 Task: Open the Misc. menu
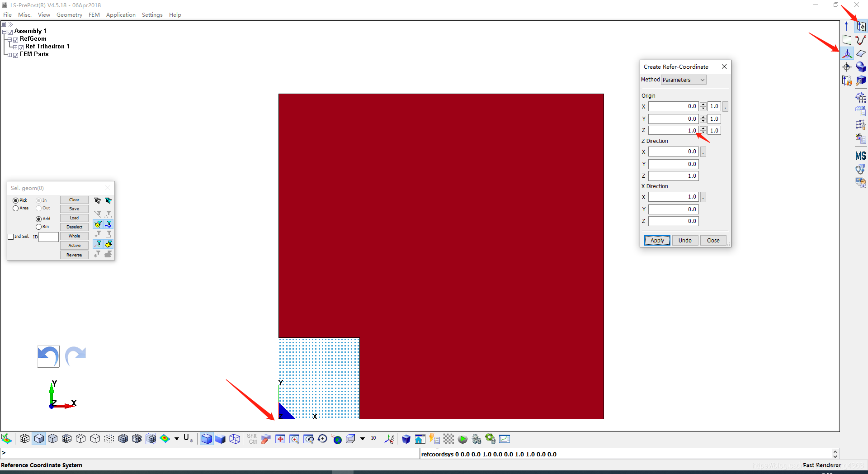click(25, 15)
